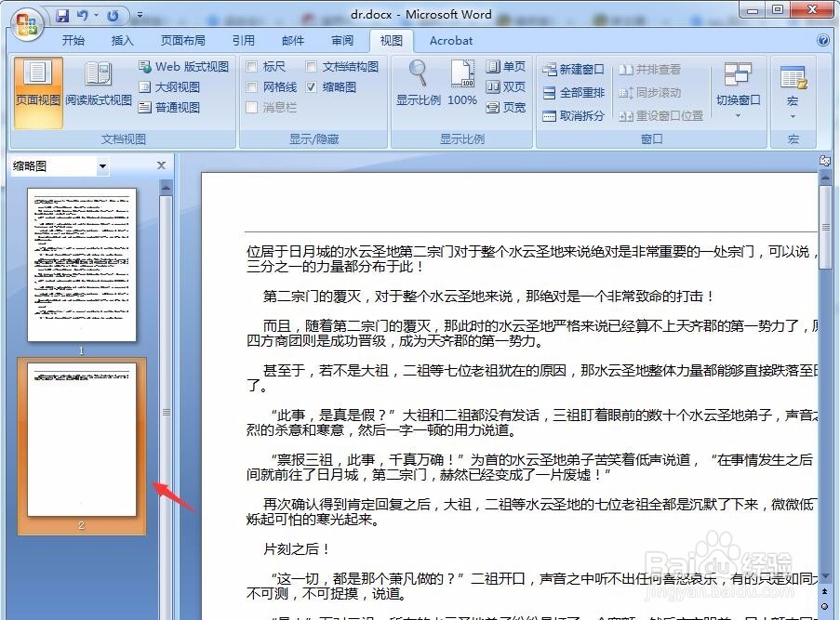Open the 缩略图 pane selector dropdown
This screenshot has height=620, width=840.
click(103, 166)
